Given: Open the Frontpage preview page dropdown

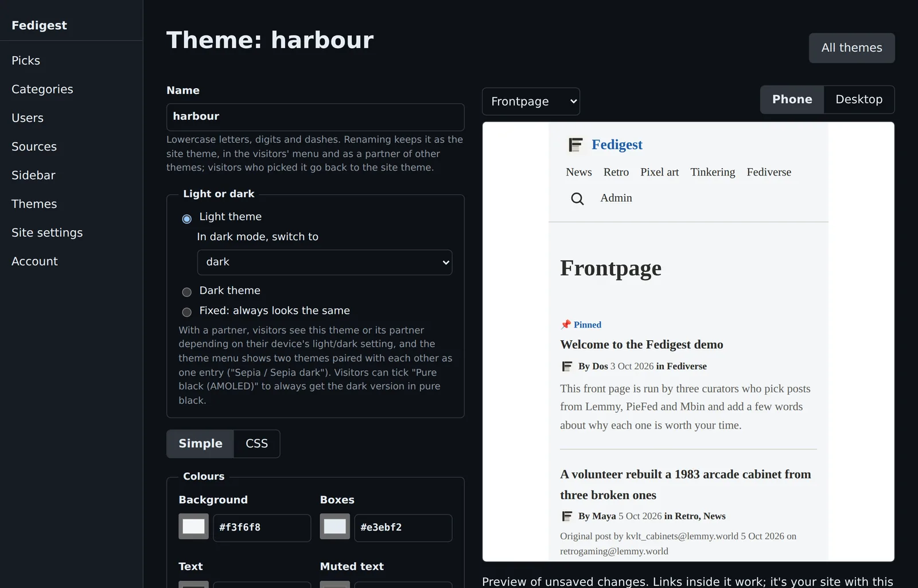Looking at the screenshot, I should 531,102.
